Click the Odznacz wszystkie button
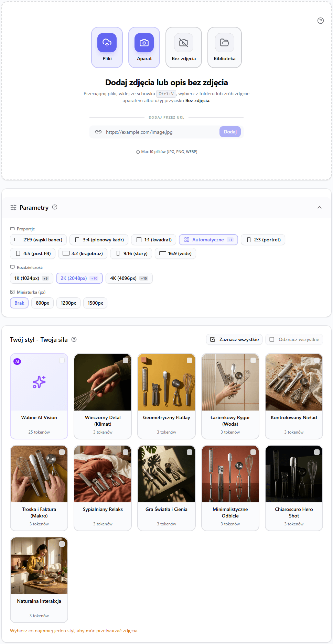The width and height of the screenshot is (333, 644). tap(294, 339)
